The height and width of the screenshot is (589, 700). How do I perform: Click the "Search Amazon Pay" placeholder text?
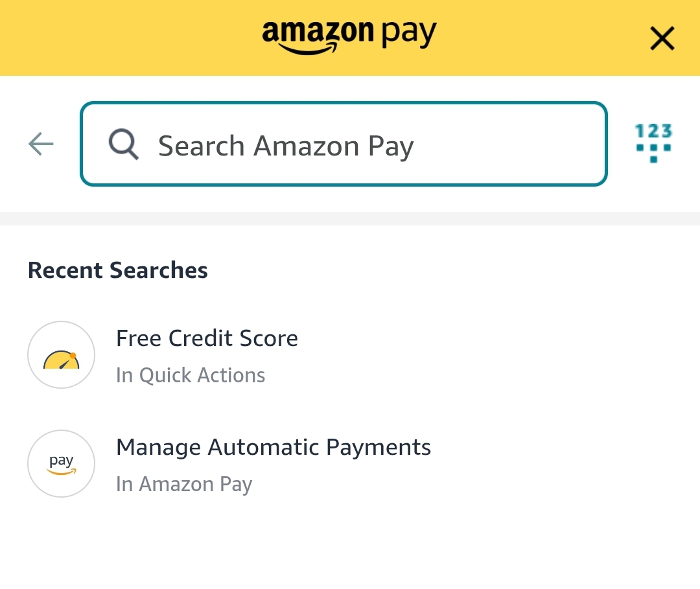pos(286,146)
